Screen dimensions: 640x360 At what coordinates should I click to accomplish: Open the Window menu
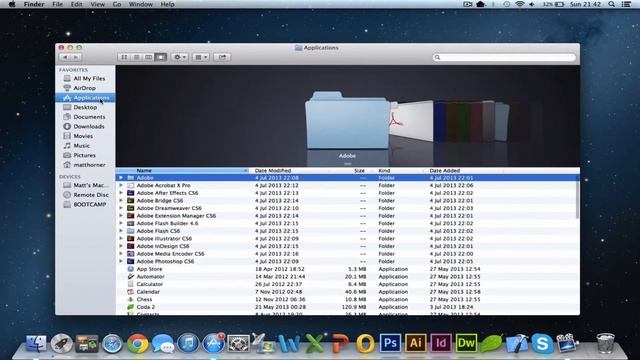click(x=140, y=4)
